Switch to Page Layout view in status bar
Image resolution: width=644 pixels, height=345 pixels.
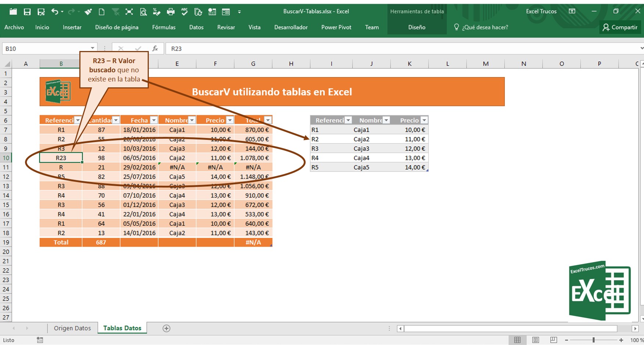click(x=536, y=340)
